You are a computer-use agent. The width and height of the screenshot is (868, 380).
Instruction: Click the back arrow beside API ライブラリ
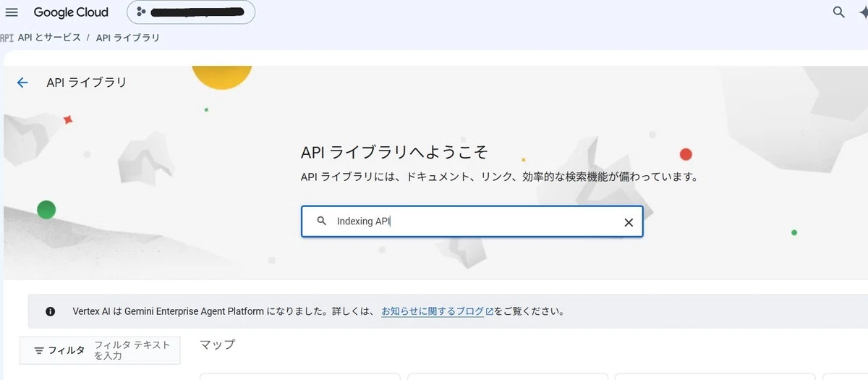pos(22,83)
